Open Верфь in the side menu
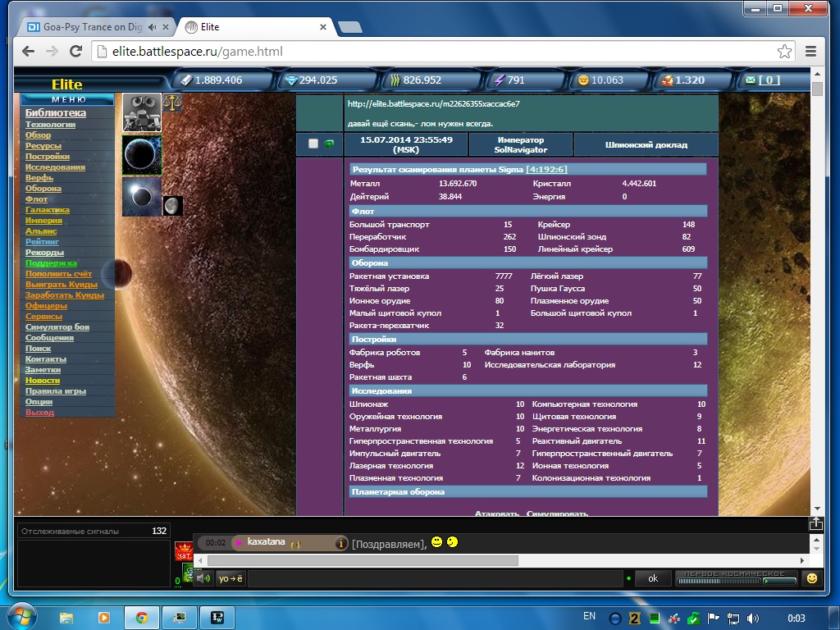The width and height of the screenshot is (840, 630). [x=39, y=178]
